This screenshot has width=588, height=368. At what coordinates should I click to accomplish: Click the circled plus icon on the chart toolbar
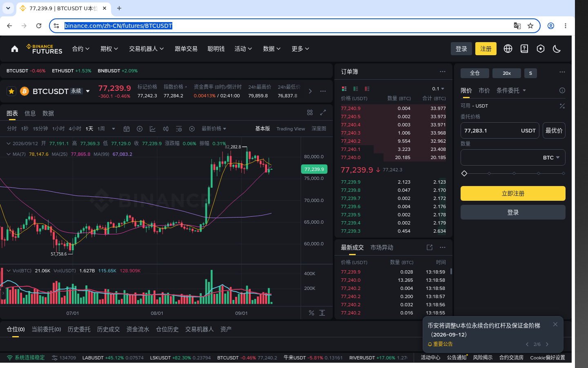pos(140,129)
